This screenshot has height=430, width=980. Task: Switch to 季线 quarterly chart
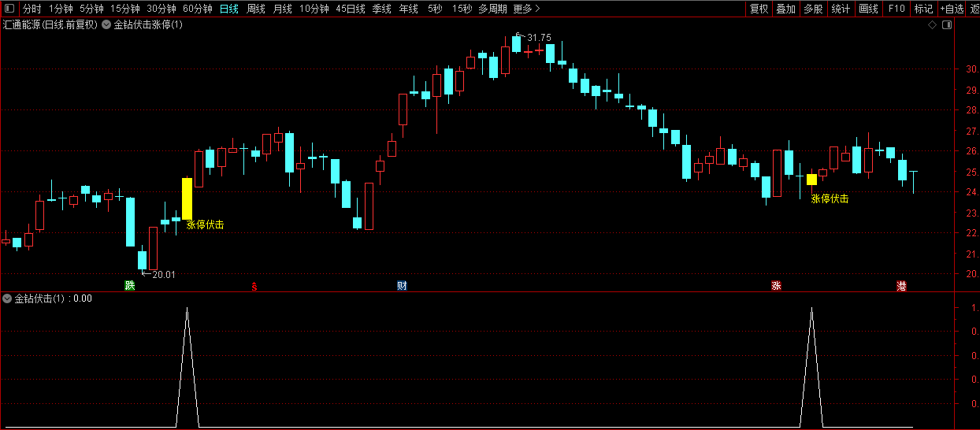(x=381, y=9)
